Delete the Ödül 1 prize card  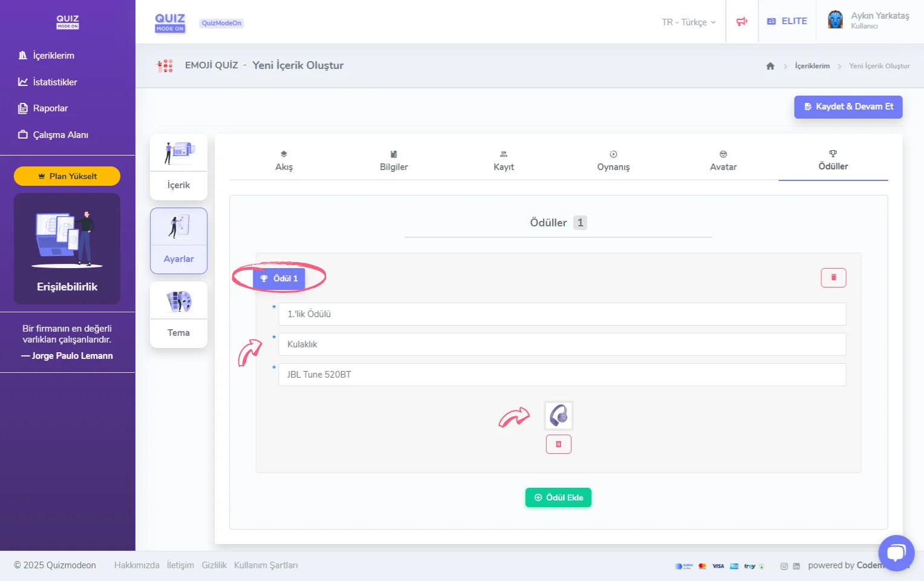click(x=833, y=278)
